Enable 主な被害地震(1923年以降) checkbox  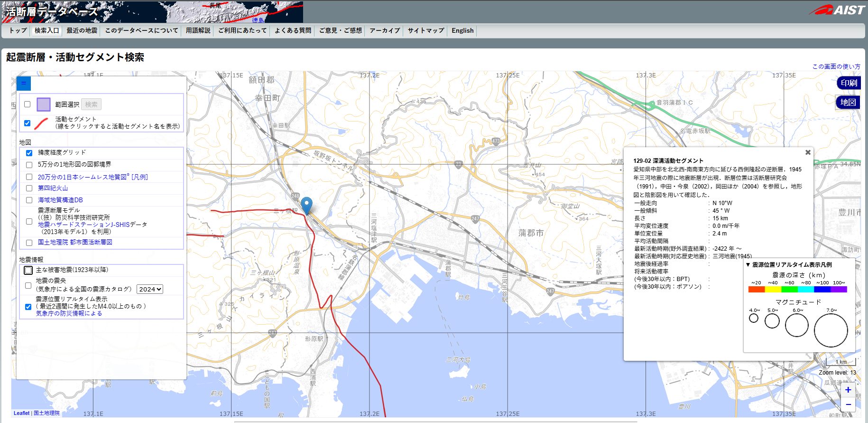28,270
